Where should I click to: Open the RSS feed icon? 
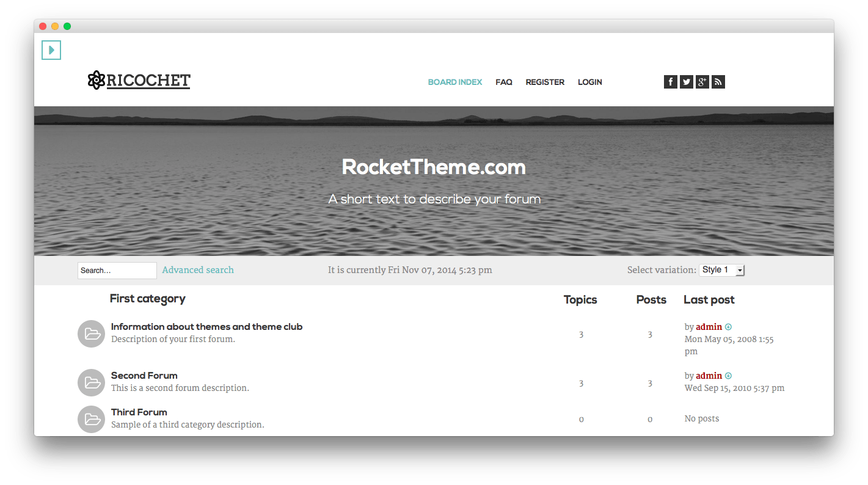718,82
